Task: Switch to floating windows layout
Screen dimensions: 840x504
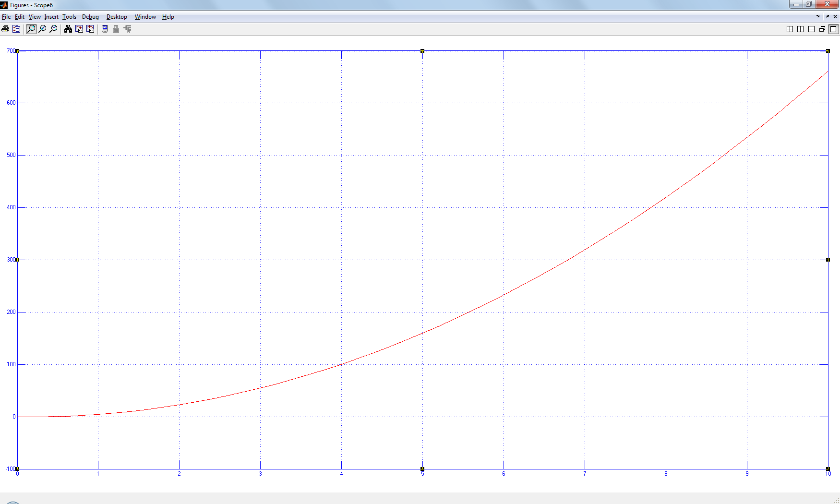Action: click(x=822, y=29)
